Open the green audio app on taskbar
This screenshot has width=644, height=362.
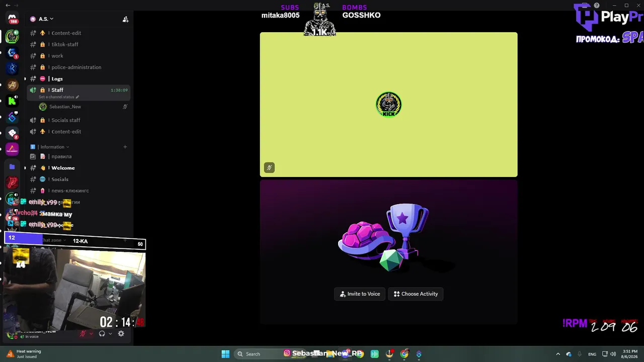click(375, 354)
